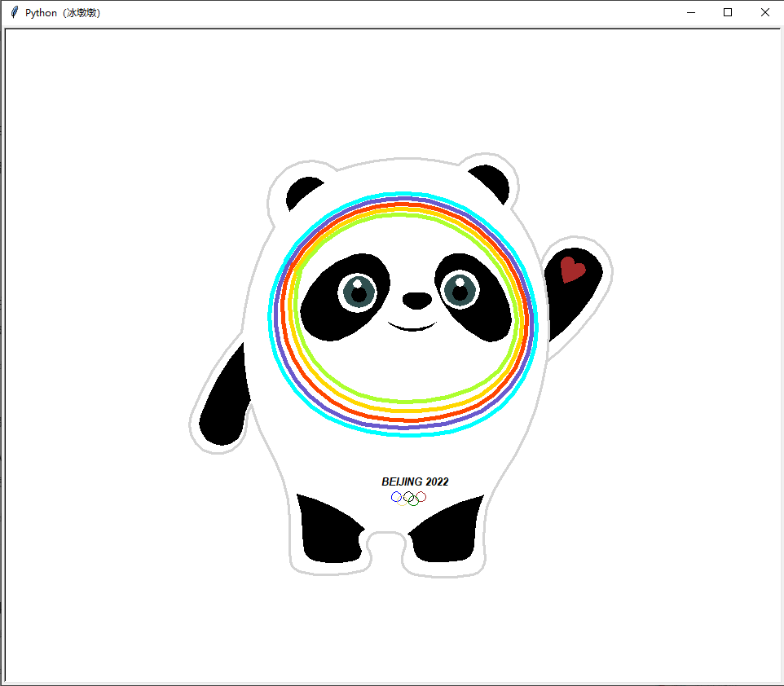Screen dimensions: 784x686
Task: Click the red heart on the raised paw
Action: coord(572,270)
